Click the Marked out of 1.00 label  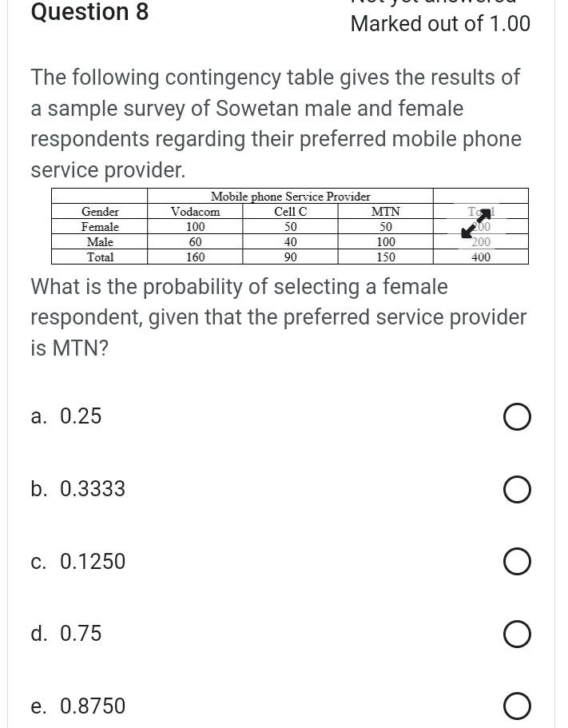click(439, 24)
